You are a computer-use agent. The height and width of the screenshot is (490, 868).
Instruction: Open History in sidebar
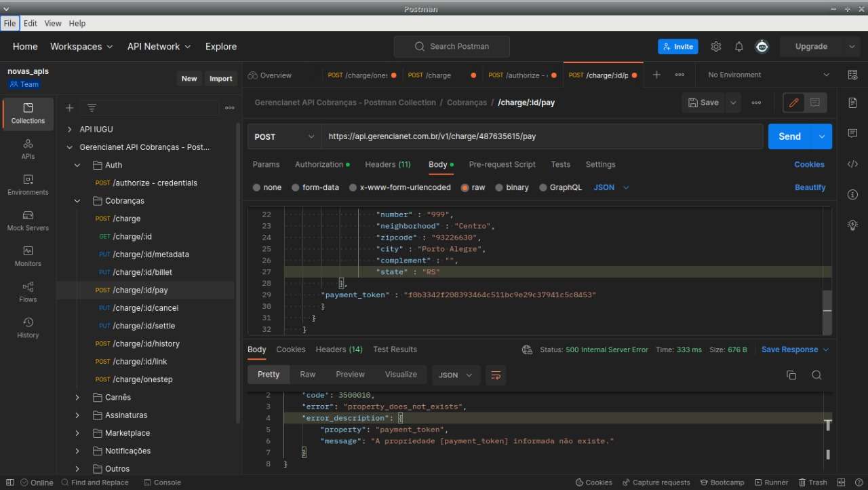pos(28,328)
